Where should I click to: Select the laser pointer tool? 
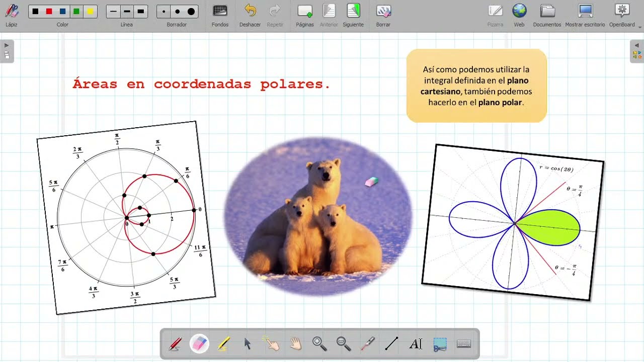368,344
